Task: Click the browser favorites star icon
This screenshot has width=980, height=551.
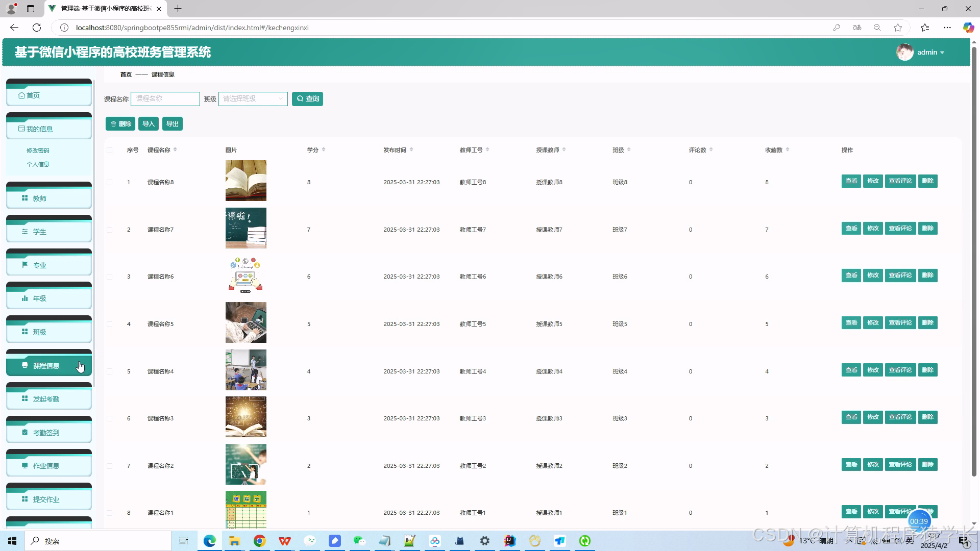Action: 898,28
